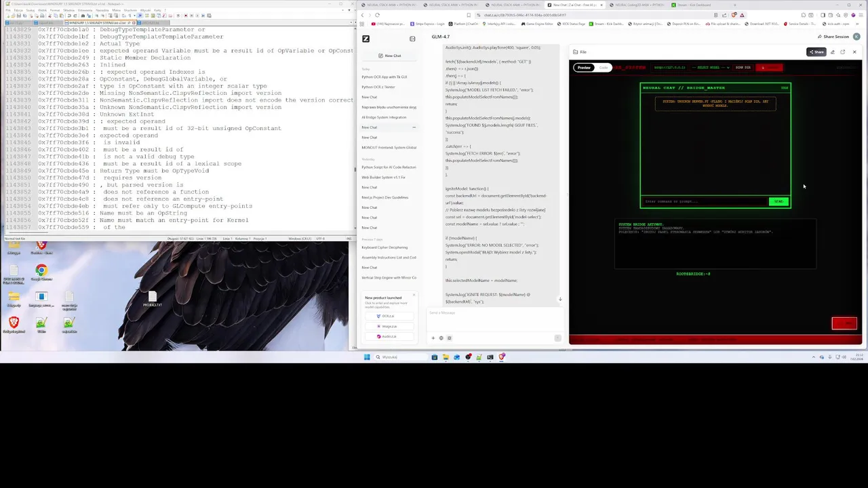The width and height of the screenshot is (868, 488).
Task: Open 'Naprawa błędu uruchomienia' chat
Action: pos(389,107)
